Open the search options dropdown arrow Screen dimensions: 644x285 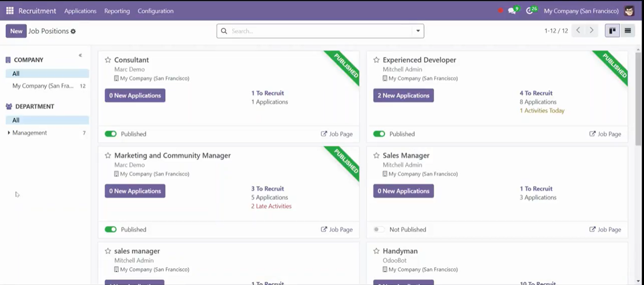(x=418, y=31)
